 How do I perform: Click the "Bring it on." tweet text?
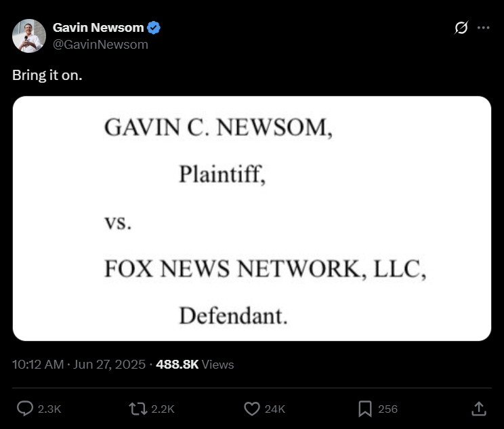[47, 75]
